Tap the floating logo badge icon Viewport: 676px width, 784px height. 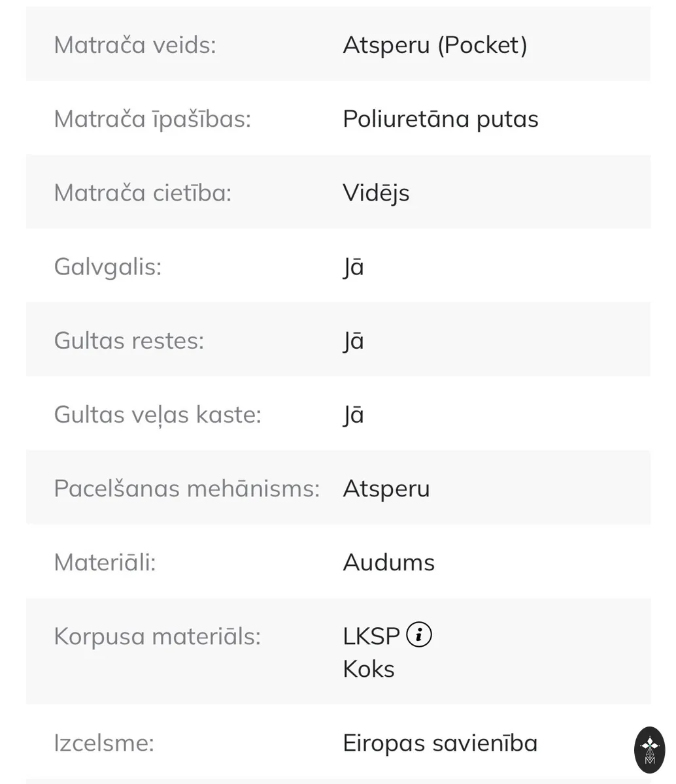tap(650, 751)
